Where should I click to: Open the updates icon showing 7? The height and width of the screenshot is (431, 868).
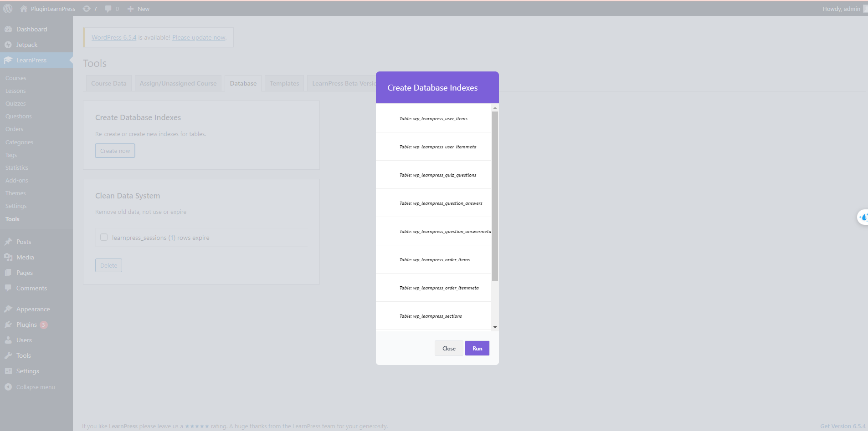pos(87,9)
